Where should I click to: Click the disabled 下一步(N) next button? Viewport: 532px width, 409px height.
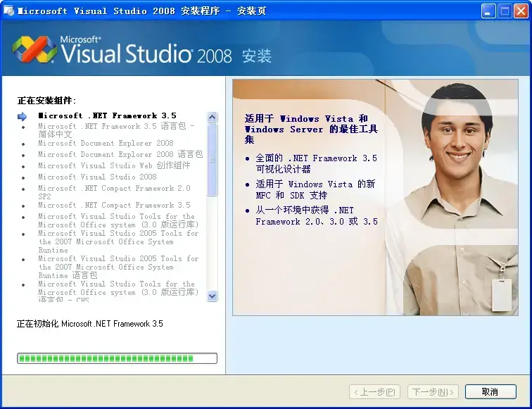(x=433, y=392)
